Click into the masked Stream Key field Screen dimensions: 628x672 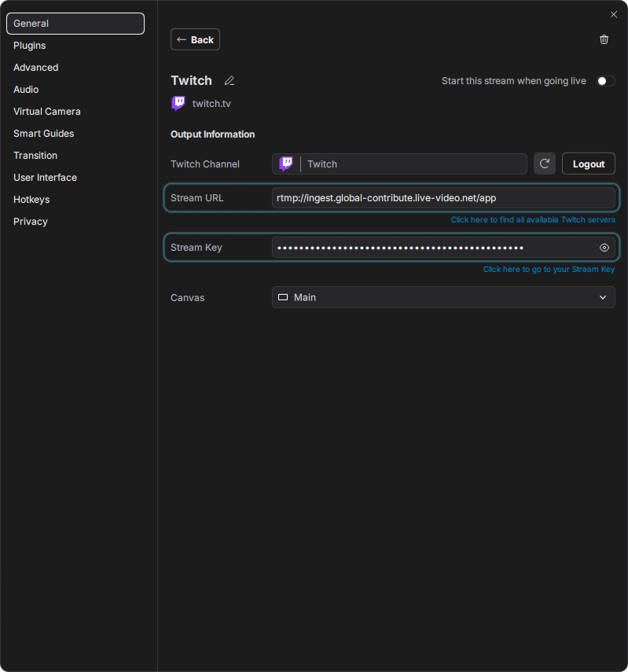pos(432,248)
